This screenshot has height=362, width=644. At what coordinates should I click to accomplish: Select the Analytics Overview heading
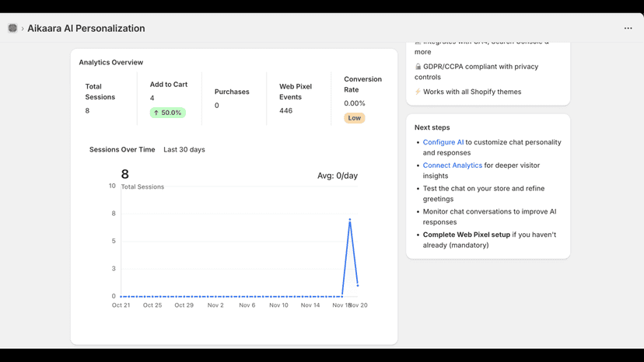(x=111, y=62)
